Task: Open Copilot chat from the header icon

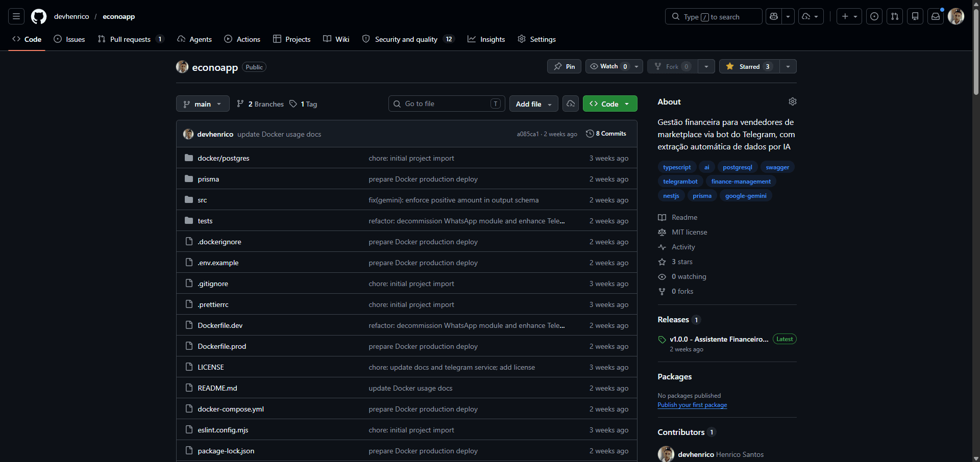Action: 774,16
